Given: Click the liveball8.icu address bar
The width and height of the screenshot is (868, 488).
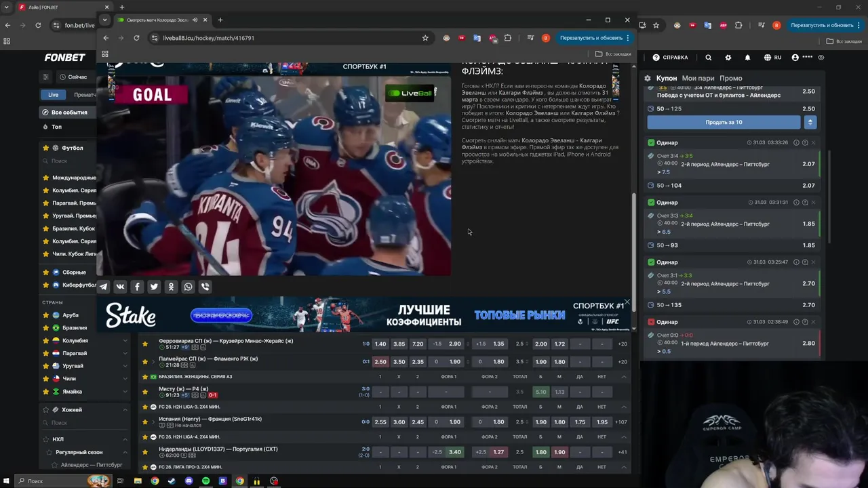Looking at the screenshot, I should [x=288, y=38].
